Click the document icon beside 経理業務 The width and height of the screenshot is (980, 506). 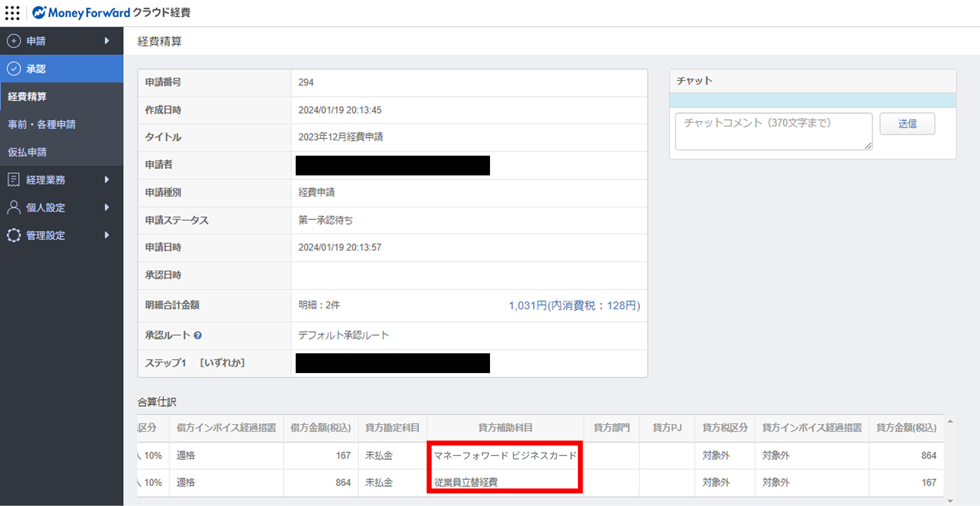[x=14, y=180]
